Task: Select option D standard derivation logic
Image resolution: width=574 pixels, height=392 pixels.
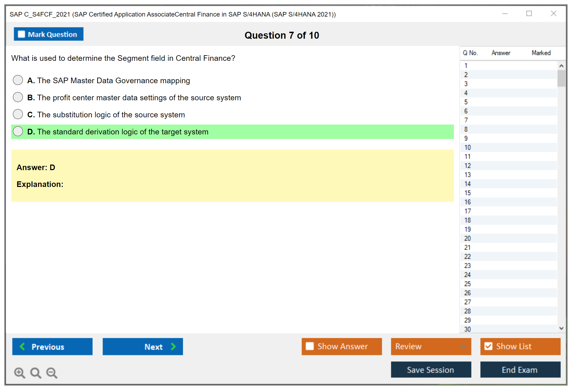Action: (18, 131)
